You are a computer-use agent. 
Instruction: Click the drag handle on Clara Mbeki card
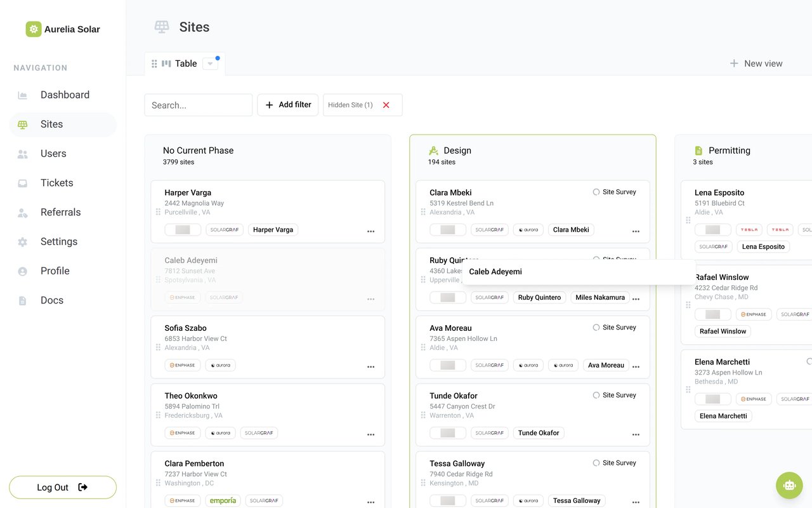[x=423, y=212]
